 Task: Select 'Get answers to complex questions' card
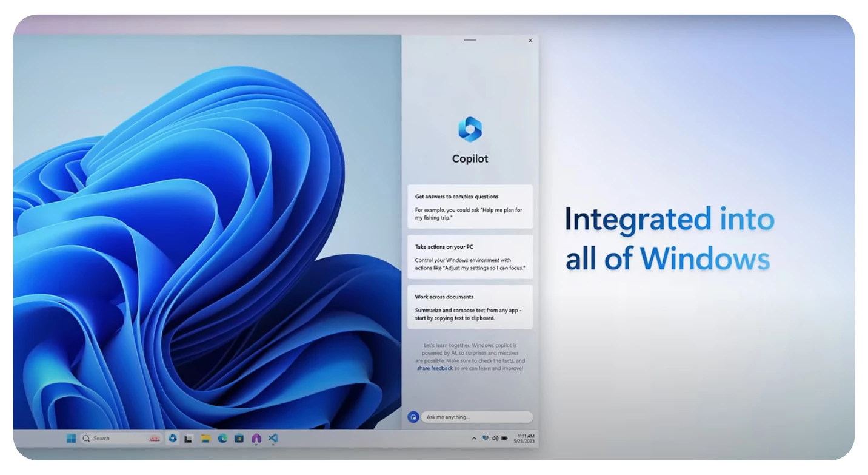(470, 206)
